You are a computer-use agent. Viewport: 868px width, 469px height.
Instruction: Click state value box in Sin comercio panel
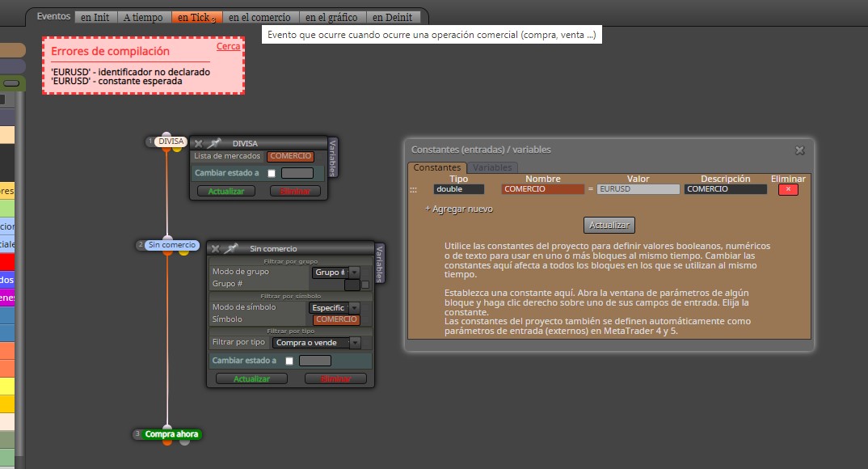pos(315,361)
